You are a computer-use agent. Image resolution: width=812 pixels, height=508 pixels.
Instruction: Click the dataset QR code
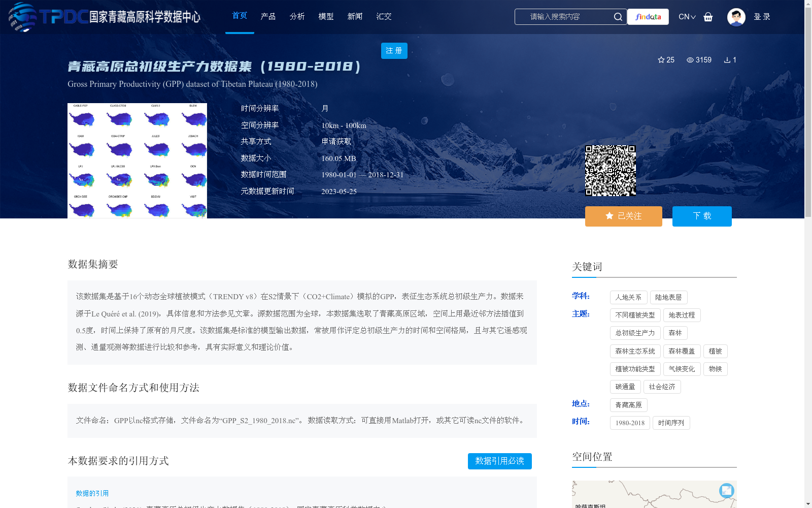pos(611,170)
